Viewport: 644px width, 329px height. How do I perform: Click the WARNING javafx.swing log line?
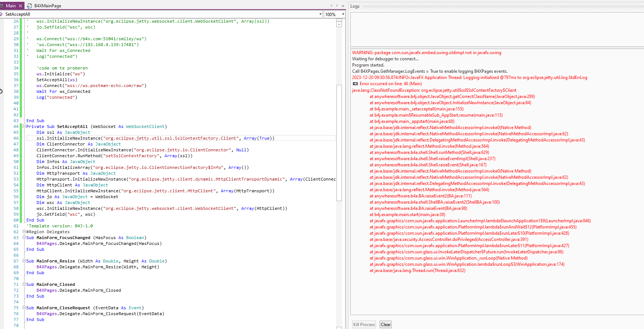click(x=426, y=53)
